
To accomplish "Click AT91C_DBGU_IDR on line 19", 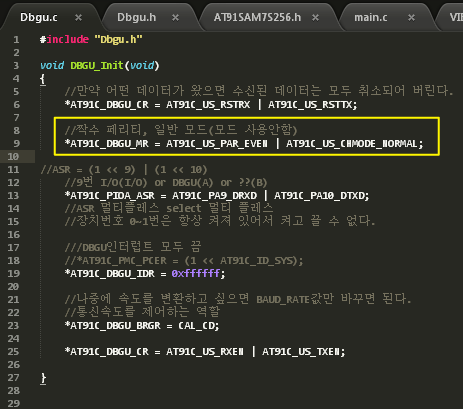I will [x=112, y=274].
